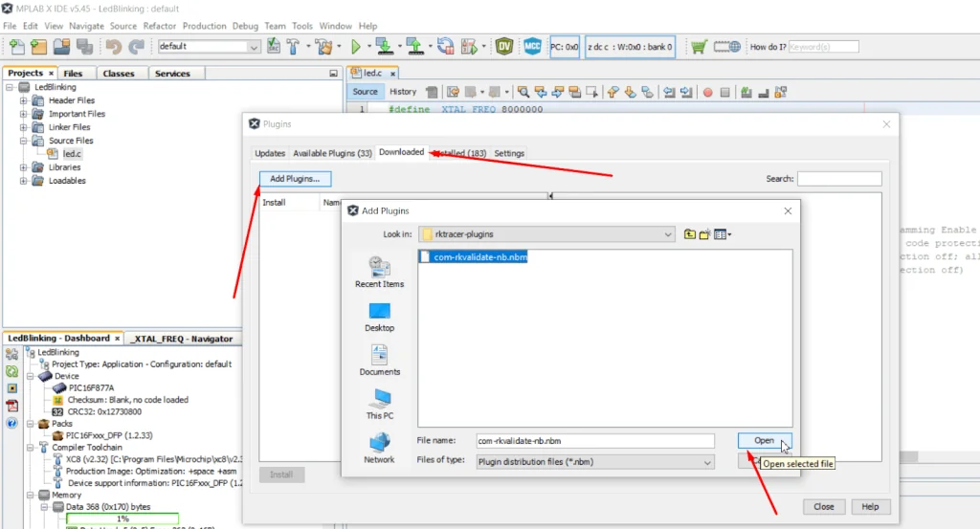Switch to the Files panel tab

coord(73,73)
